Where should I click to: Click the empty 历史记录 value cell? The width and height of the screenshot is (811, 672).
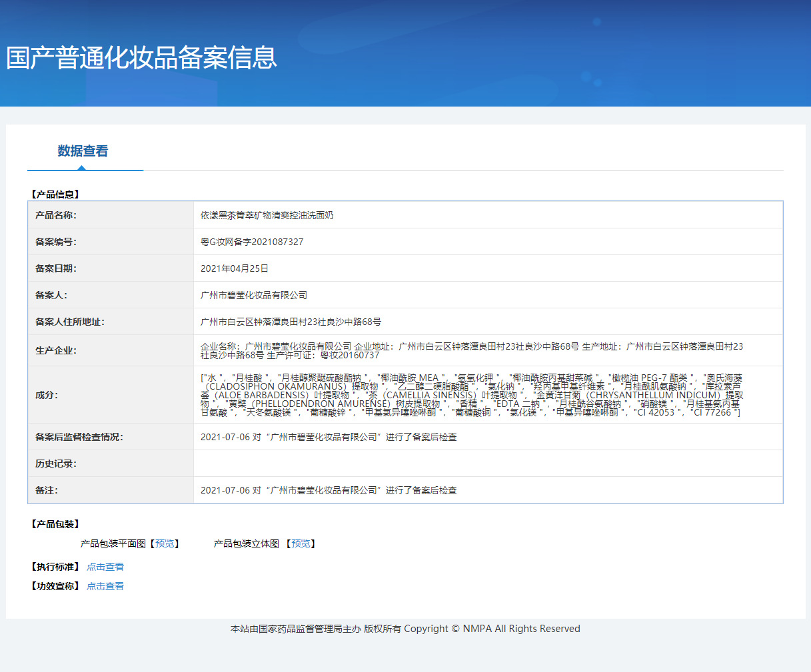point(488,464)
